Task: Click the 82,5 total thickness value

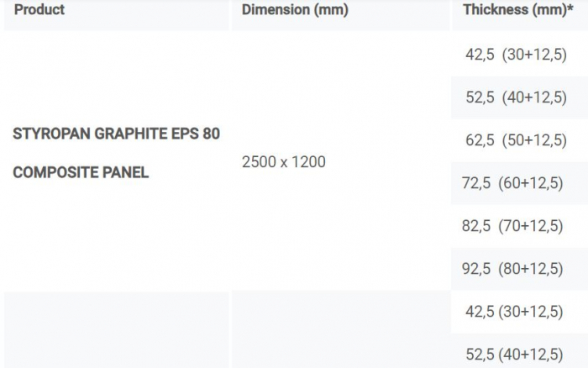Action: (476, 226)
